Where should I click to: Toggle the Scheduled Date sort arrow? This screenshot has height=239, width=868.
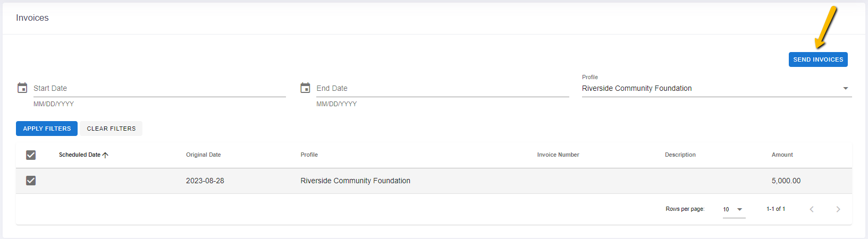[105, 155]
